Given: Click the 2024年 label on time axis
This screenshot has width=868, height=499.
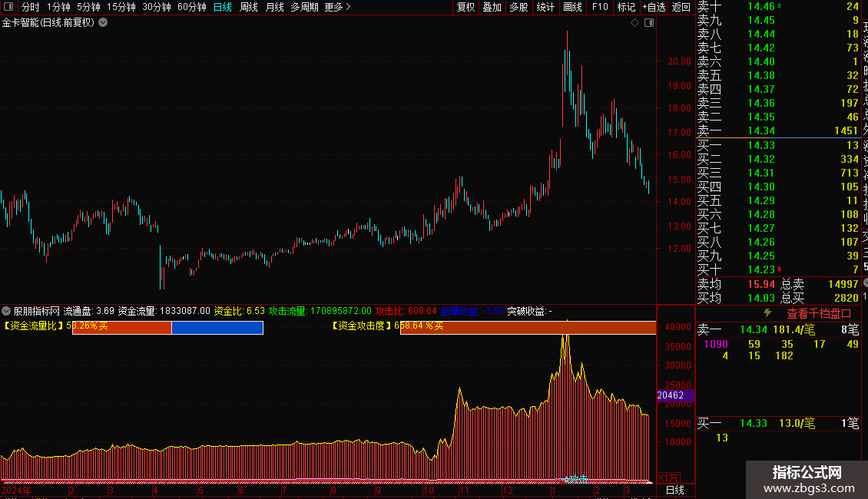Looking at the screenshot, I should pos(16,491).
